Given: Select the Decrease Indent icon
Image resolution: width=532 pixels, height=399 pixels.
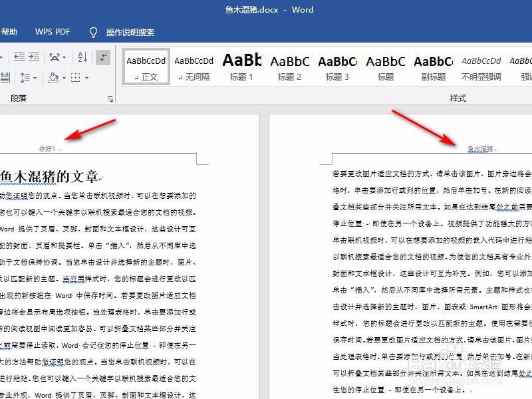Looking at the screenshot, I should [19, 57].
